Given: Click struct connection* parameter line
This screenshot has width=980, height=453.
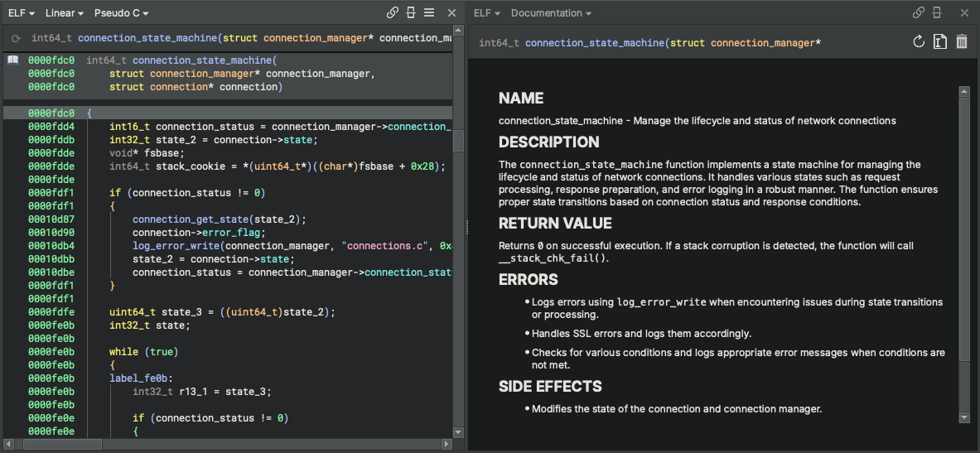Looking at the screenshot, I should pos(196,87).
